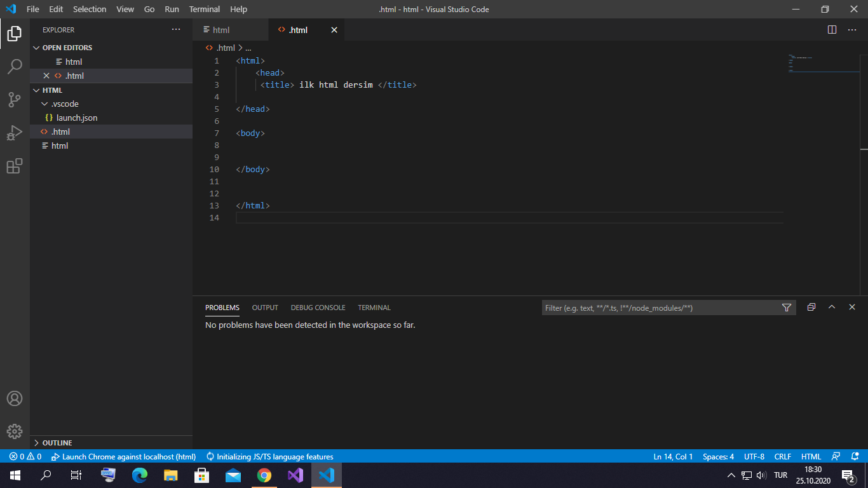
Task: Click Launch Chrome against localhost in status bar
Action: pyautogui.click(x=124, y=456)
